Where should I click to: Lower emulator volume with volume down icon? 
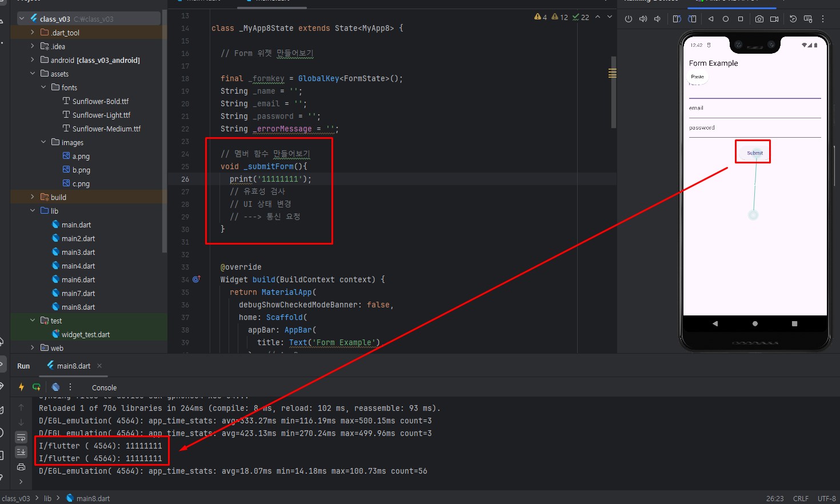click(657, 19)
